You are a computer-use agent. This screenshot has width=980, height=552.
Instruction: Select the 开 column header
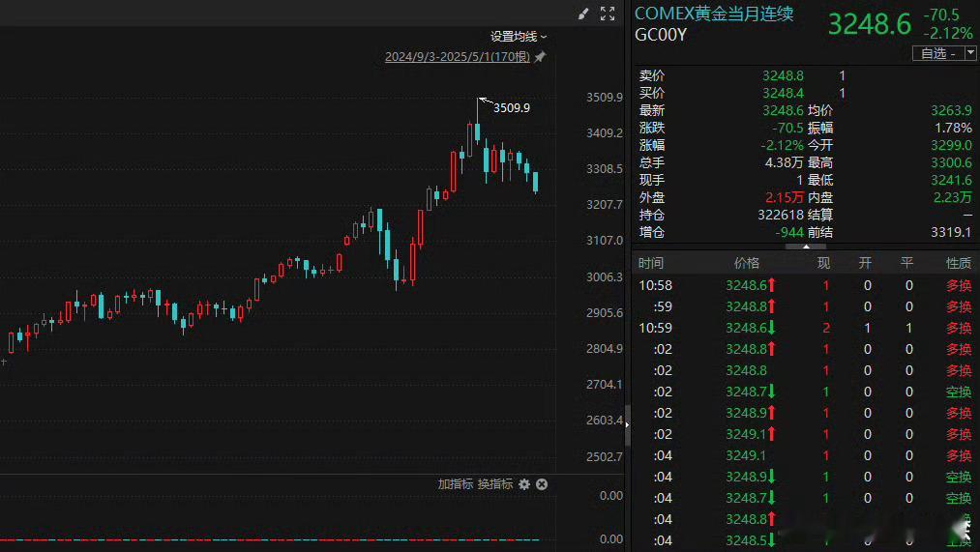(865, 264)
